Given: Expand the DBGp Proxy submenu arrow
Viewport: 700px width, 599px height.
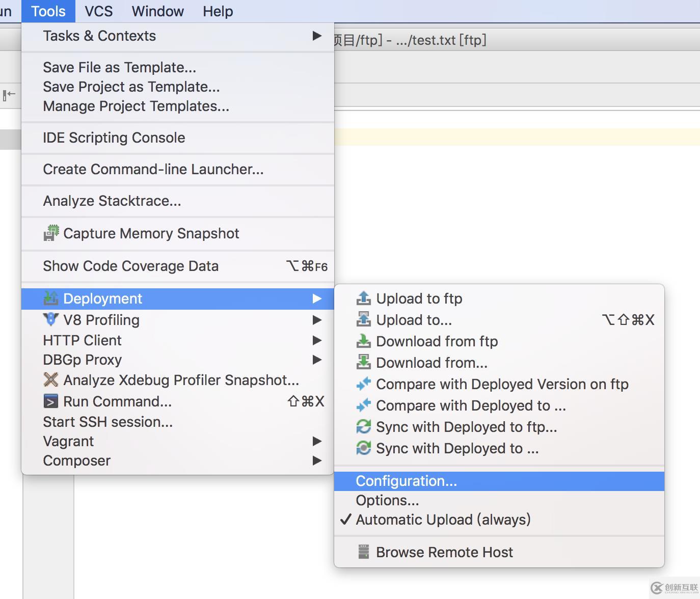Looking at the screenshot, I should point(317,360).
